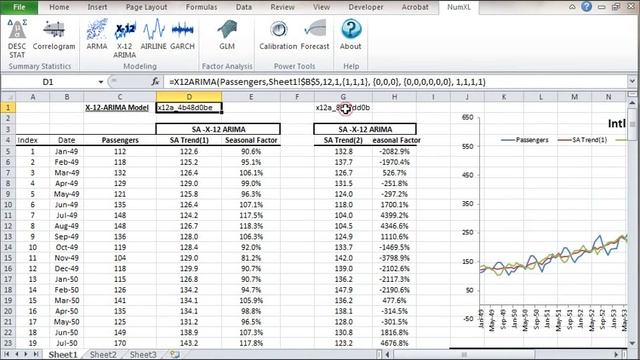Screen dimensions: 640x360
Task: Go to first sheet tab arrow
Action: tap(7, 354)
